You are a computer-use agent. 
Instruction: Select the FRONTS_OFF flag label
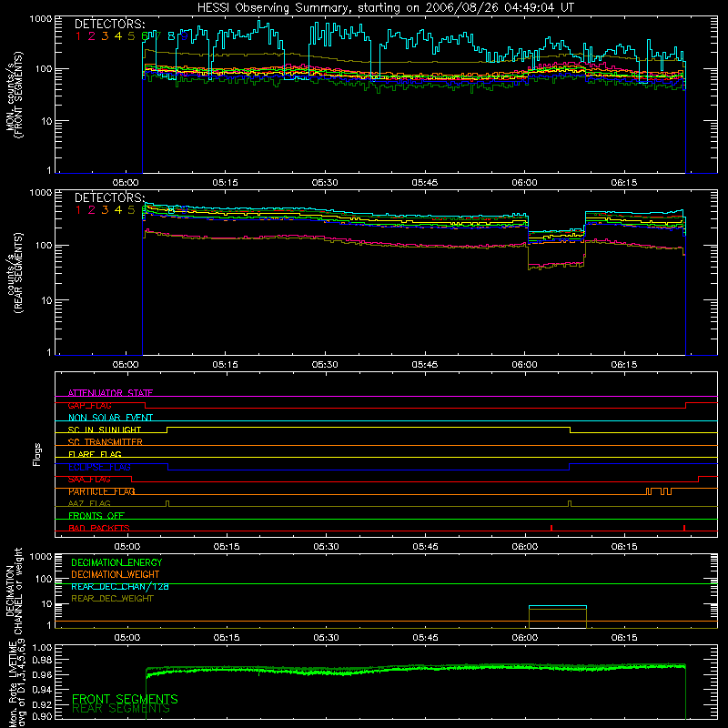point(96,516)
